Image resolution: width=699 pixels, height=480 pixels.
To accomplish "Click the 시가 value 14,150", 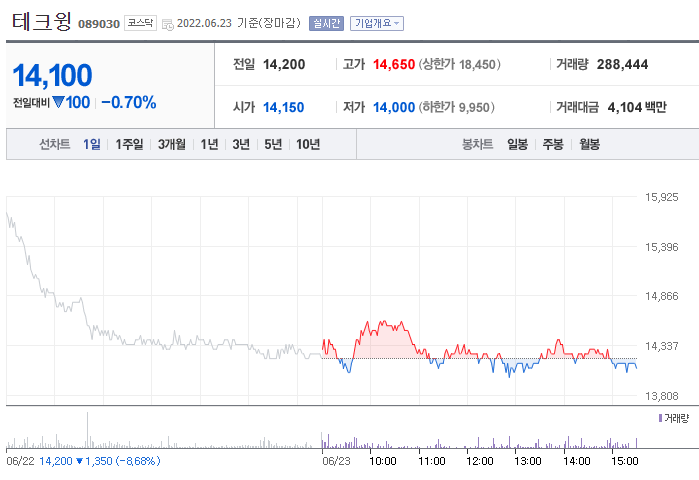I will pos(284,107).
